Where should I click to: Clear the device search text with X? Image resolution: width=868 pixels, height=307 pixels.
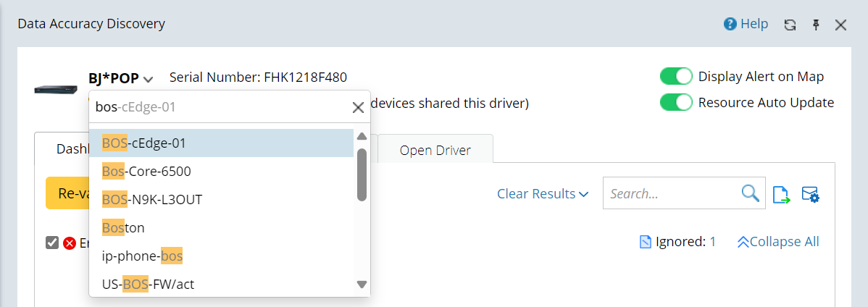pos(358,107)
